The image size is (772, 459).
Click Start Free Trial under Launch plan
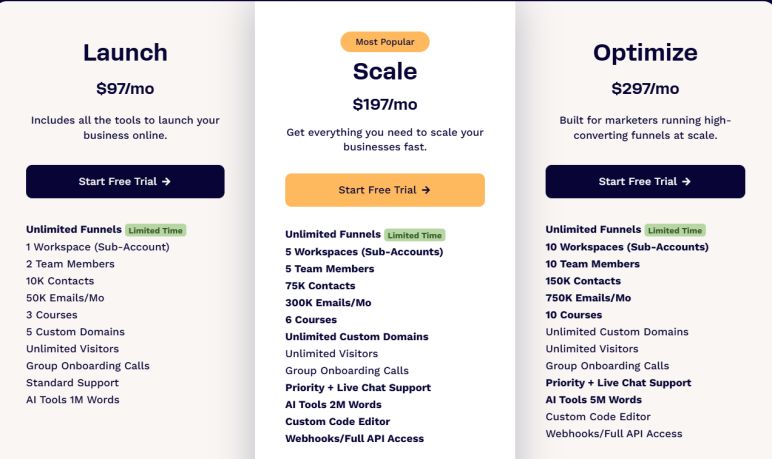125,182
